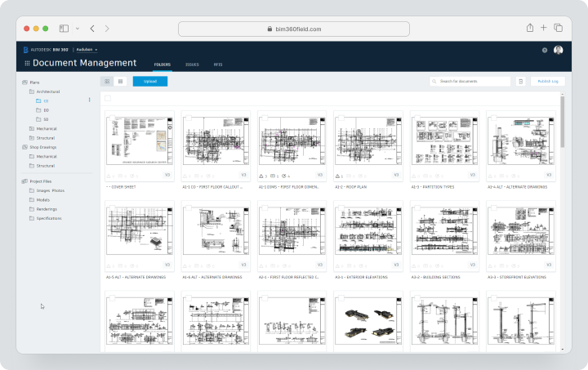Image resolution: width=588 pixels, height=370 pixels.
Task: Click the vertical scrollbar of the document grid
Action: (x=562, y=122)
